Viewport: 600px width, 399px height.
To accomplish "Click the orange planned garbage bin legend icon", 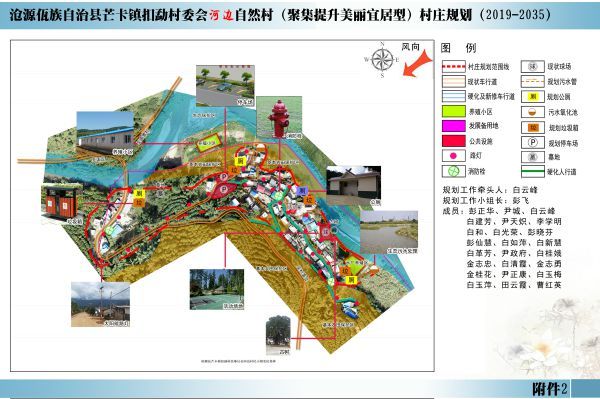I will coord(533,127).
